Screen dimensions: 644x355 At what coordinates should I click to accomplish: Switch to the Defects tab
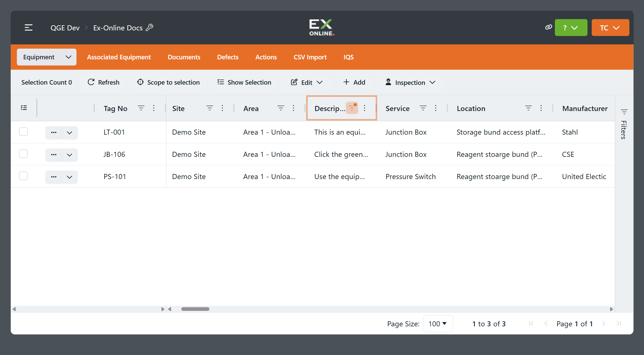228,57
